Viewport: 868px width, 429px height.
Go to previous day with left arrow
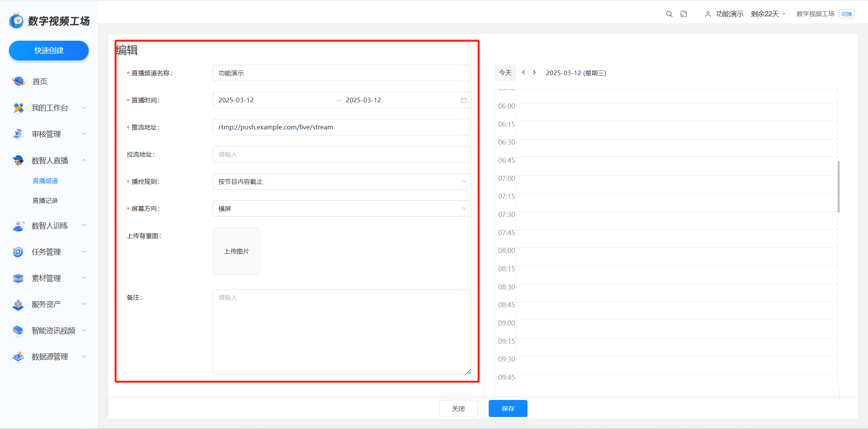(x=524, y=72)
